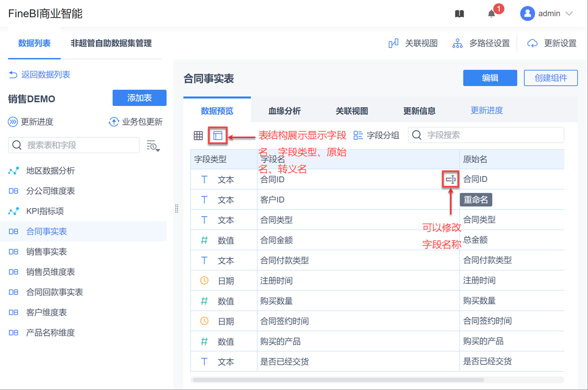Viewport: 588px width, 390px height.
Task: Click 返回数据列表 link
Action: point(40,75)
